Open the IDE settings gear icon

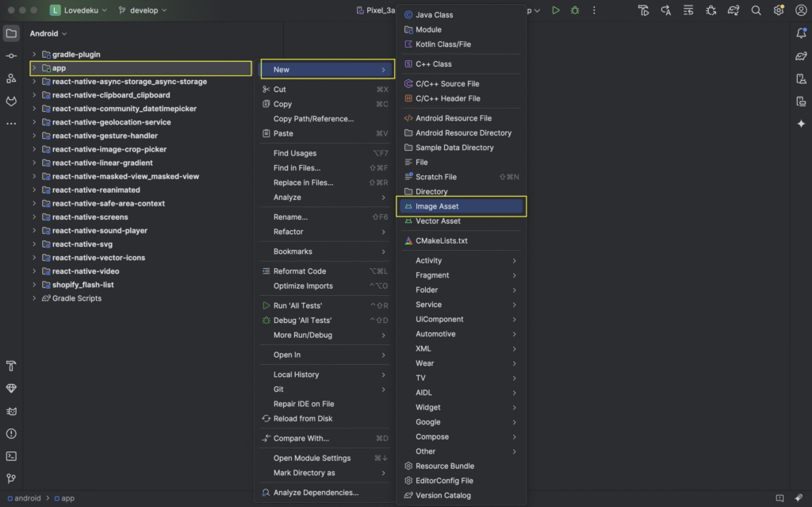(x=779, y=10)
